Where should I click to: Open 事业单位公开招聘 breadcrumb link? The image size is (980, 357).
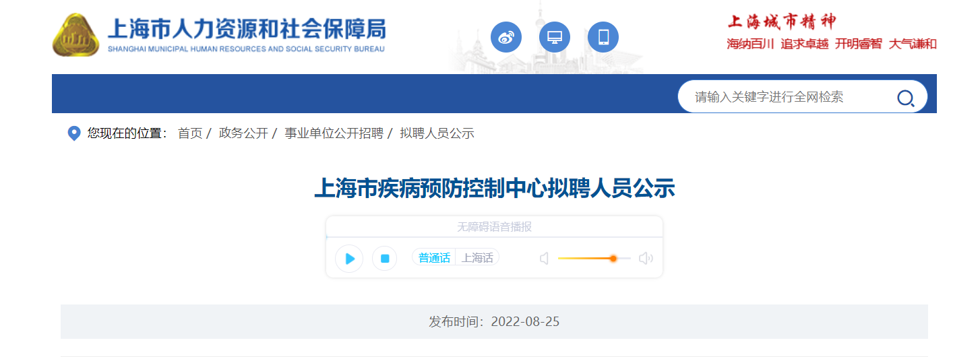334,133
